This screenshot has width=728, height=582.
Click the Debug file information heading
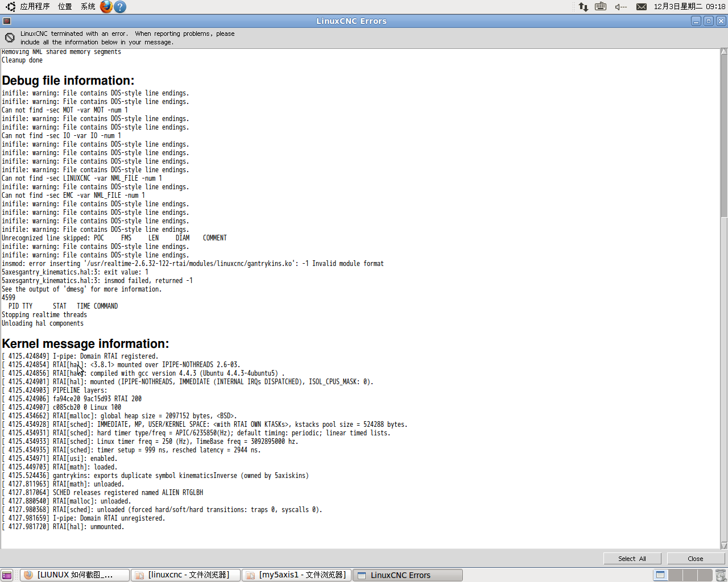coord(68,81)
